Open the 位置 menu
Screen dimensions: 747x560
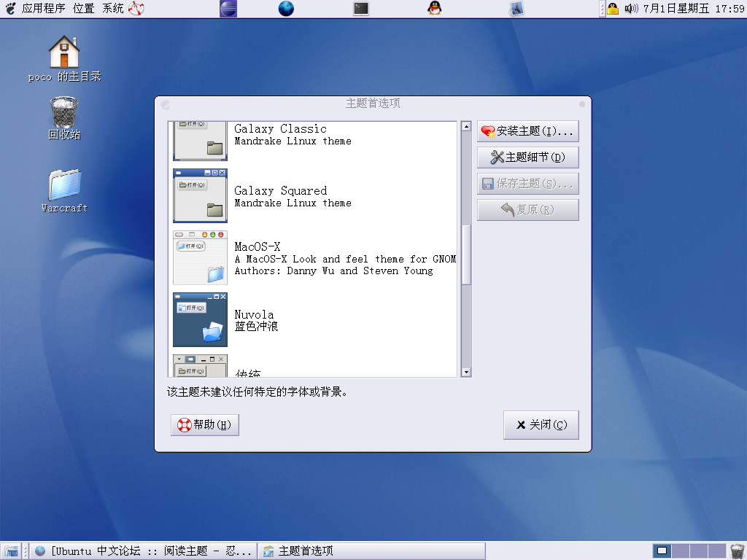83,8
